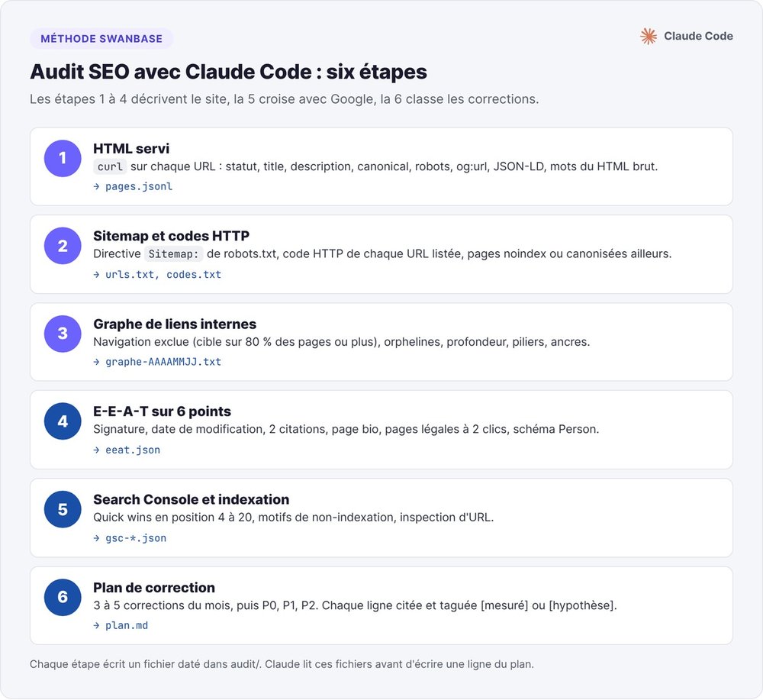Click the step 3 number circle

pyautogui.click(x=63, y=334)
